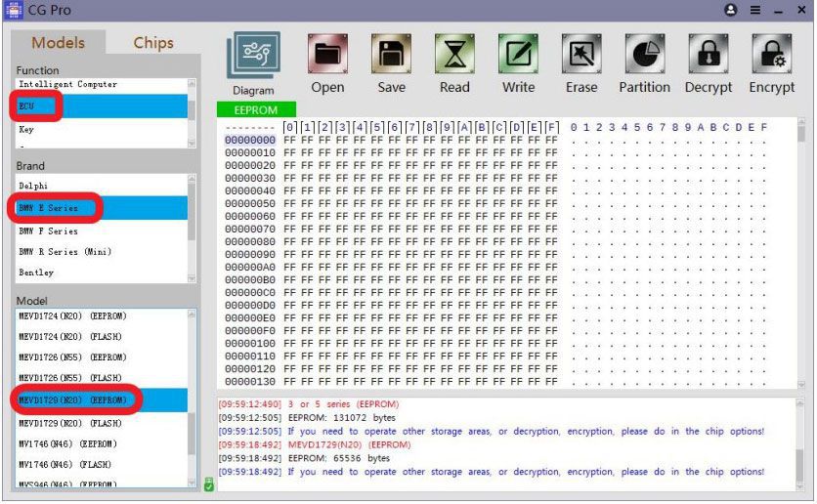The image size is (817, 504).
Task: Choose BMW E Series brand
Action: coord(101,208)
